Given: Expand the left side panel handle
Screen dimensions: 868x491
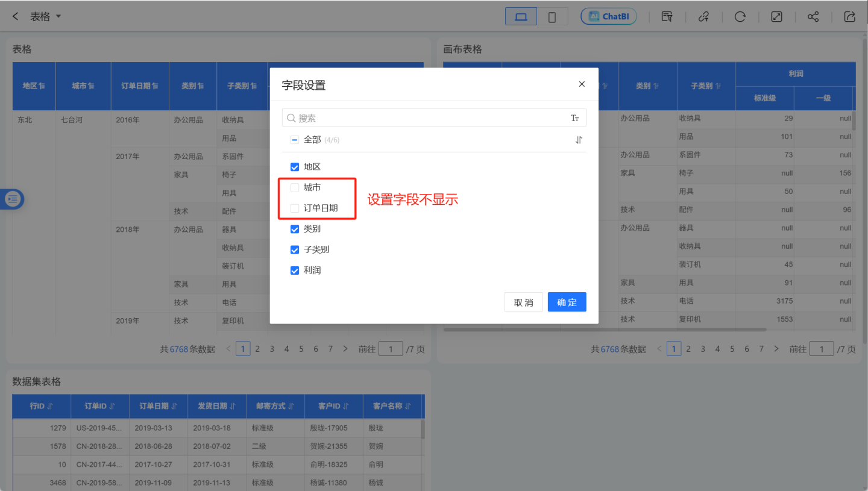Looking at the screenshot, I should click(x=13, y=198).
